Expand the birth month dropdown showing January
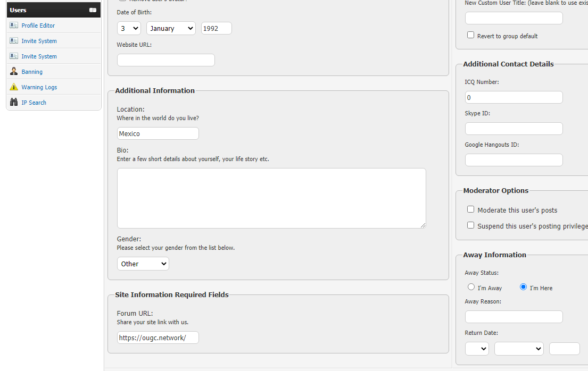The height and width of the screenshot is (371, 588). 171,28
